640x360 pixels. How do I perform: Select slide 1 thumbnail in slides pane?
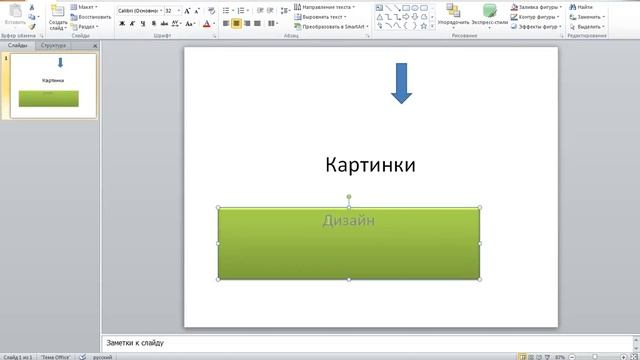click(x=53, y=86)
